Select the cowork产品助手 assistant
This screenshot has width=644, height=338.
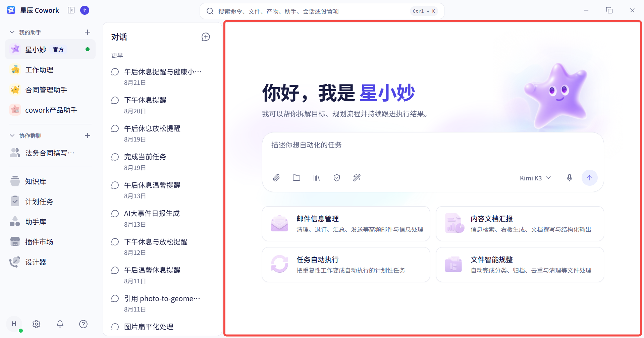[50, 110]
